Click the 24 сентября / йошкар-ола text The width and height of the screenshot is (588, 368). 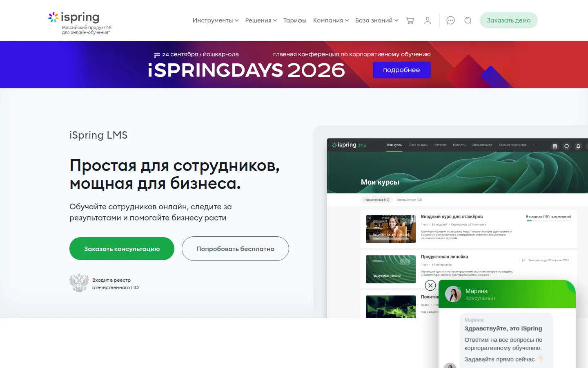coord(200,54)
